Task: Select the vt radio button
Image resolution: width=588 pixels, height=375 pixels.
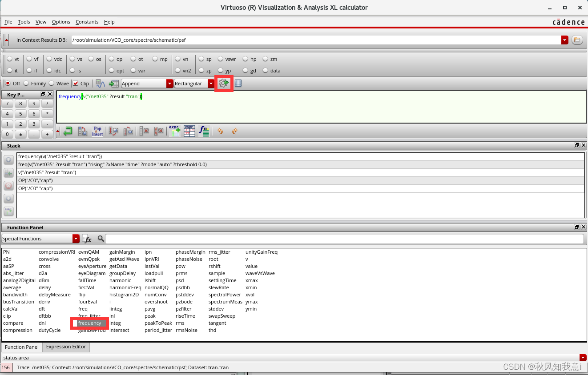Action: [x=10, y=59]
